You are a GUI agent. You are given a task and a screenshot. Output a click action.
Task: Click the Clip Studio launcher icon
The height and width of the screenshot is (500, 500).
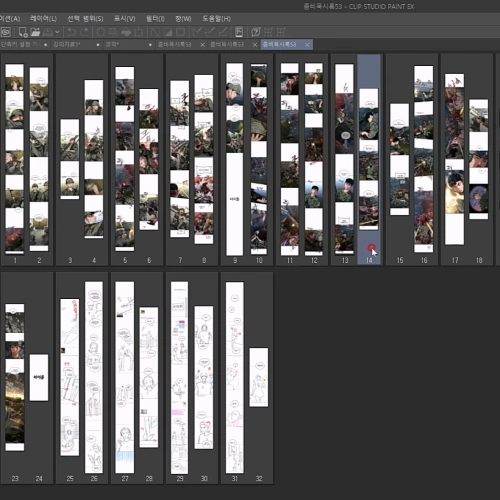[x=6, y=32]
